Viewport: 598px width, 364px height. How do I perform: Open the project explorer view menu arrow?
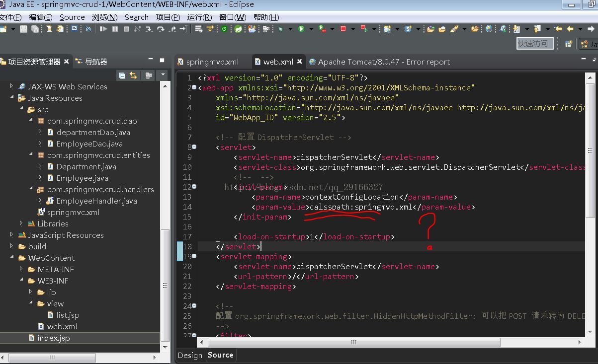(x=163, y=75)
